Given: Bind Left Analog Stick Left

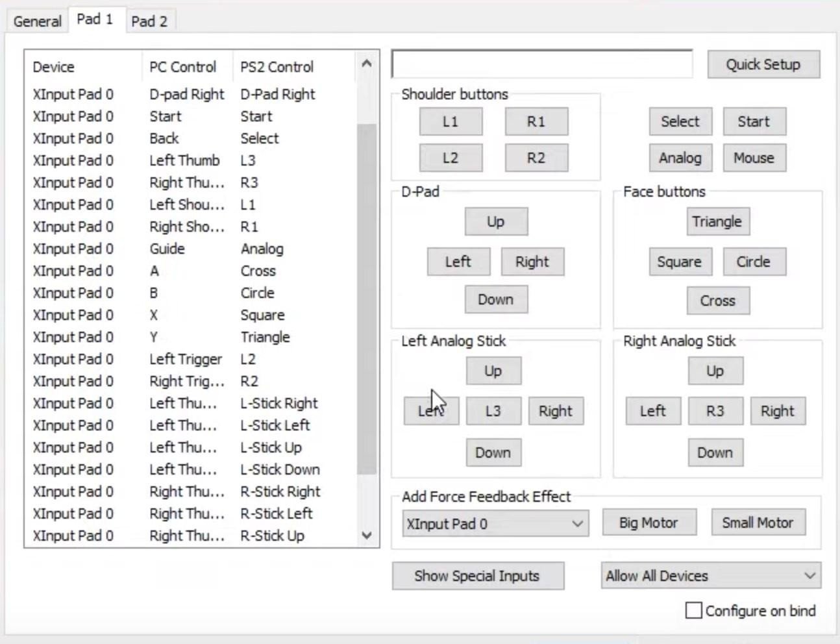Looking at the screenshot, I should 431,411.
